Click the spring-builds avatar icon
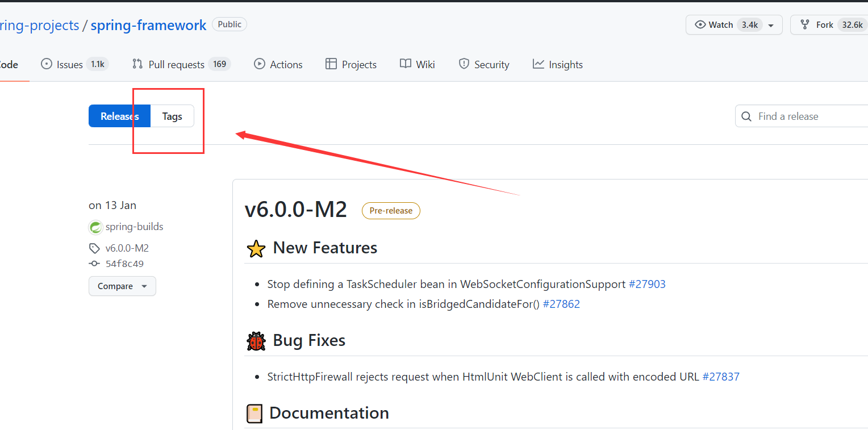Viewport: 868px width, 430px height. tap(95, 227)
